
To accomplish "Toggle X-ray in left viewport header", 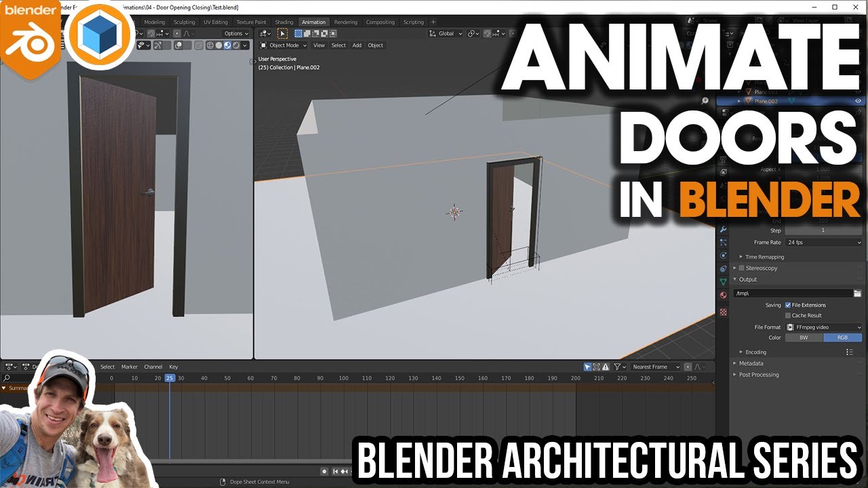I will point(199,45).
